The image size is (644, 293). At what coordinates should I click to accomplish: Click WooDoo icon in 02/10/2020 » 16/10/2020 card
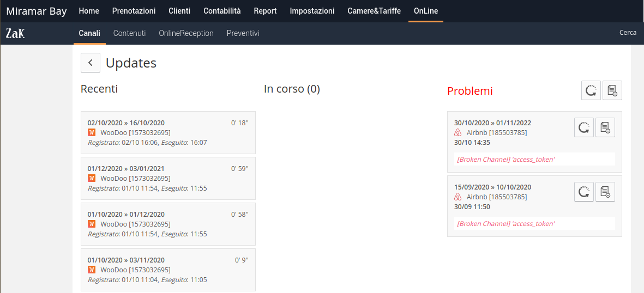click(92, 132)
